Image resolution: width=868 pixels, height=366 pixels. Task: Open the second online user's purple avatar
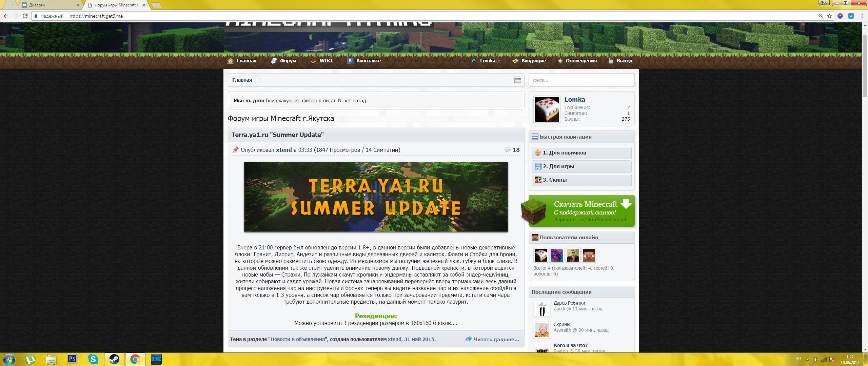(557, 256)
